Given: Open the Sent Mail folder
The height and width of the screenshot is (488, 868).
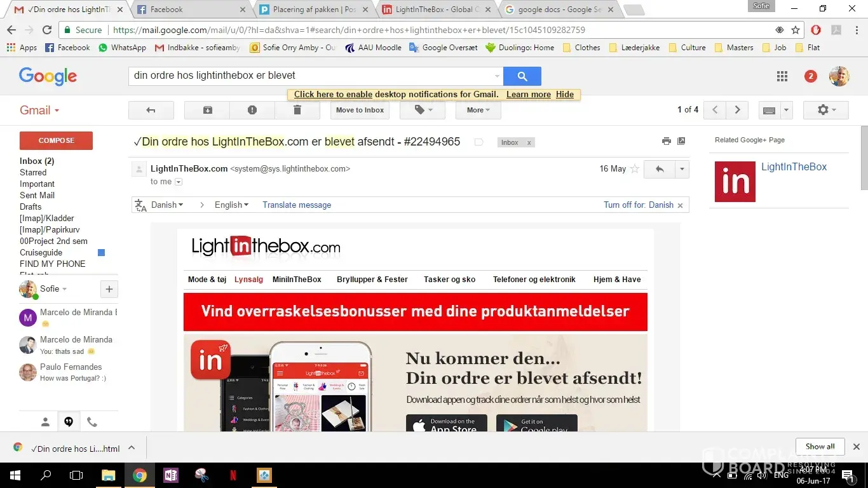Looking at the screenshot, I should pyautogui.click(x=37, y=195).
